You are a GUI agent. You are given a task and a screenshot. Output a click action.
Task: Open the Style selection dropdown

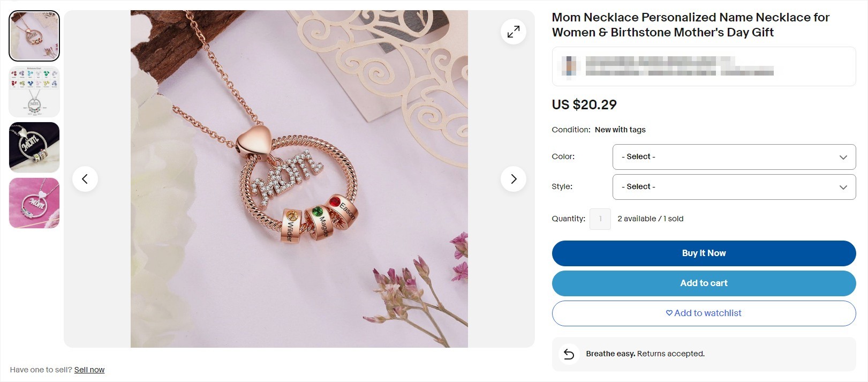tap(734, 186)
